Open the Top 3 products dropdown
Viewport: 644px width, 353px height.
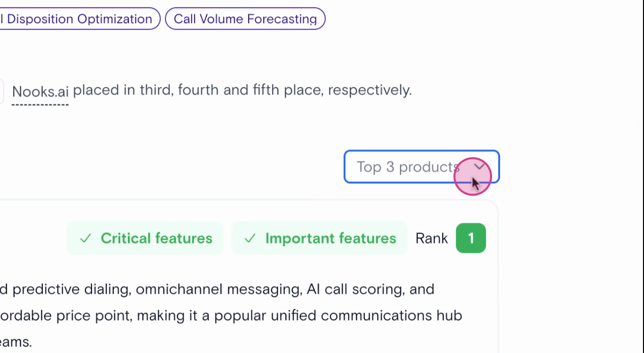421,167
